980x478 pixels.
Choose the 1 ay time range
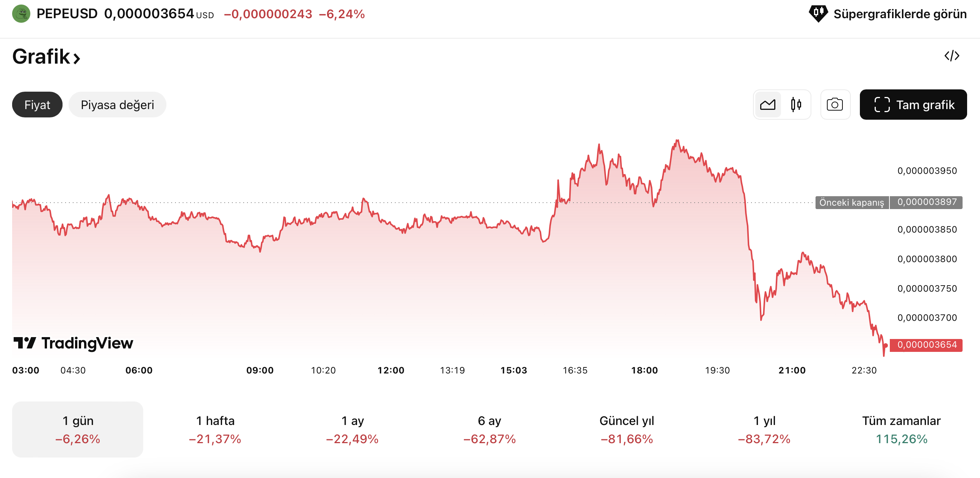tap(352, 429)
